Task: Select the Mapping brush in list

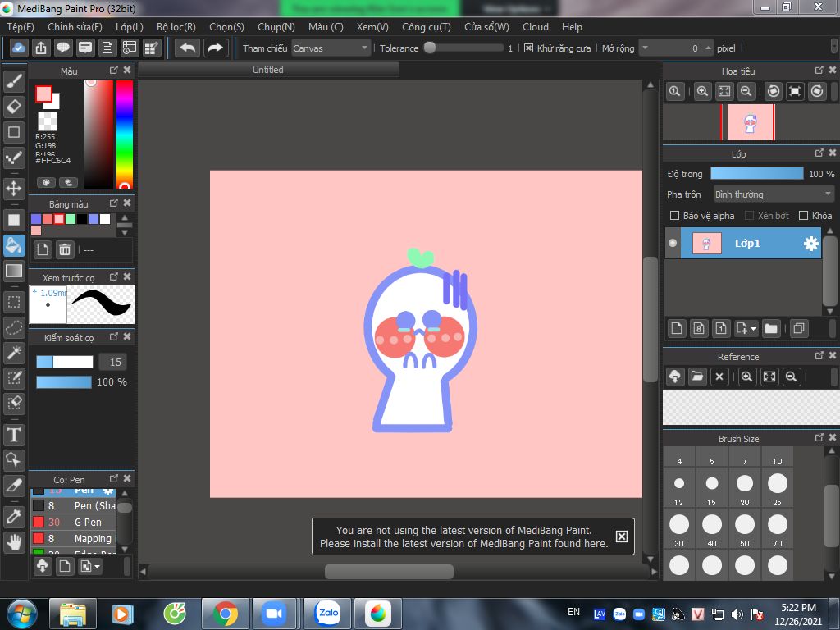Action: coord(74,538)
